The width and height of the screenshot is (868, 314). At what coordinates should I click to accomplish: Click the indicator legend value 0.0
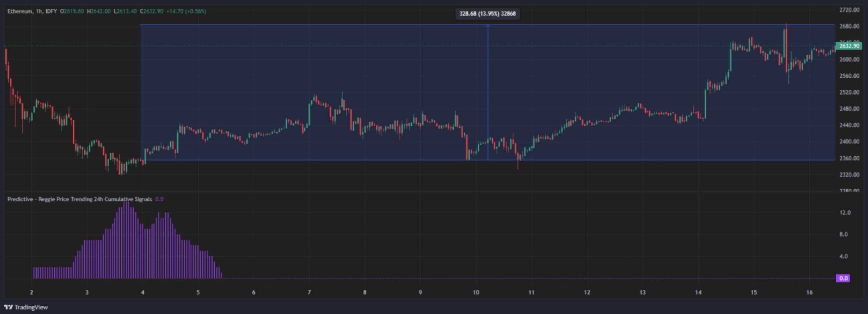click(159, 199)
